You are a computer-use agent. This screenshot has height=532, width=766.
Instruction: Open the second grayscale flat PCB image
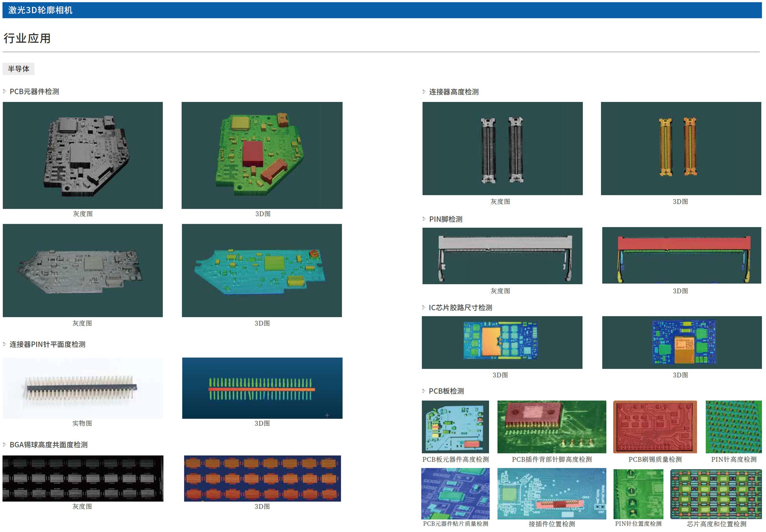pyautogui.click(x=83, y=270)
